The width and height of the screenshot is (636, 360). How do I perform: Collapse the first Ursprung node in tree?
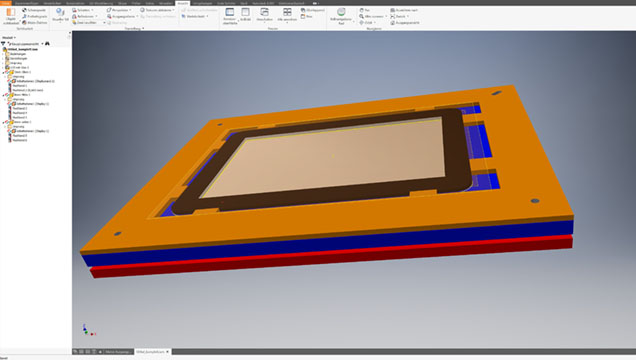[5, 77]
